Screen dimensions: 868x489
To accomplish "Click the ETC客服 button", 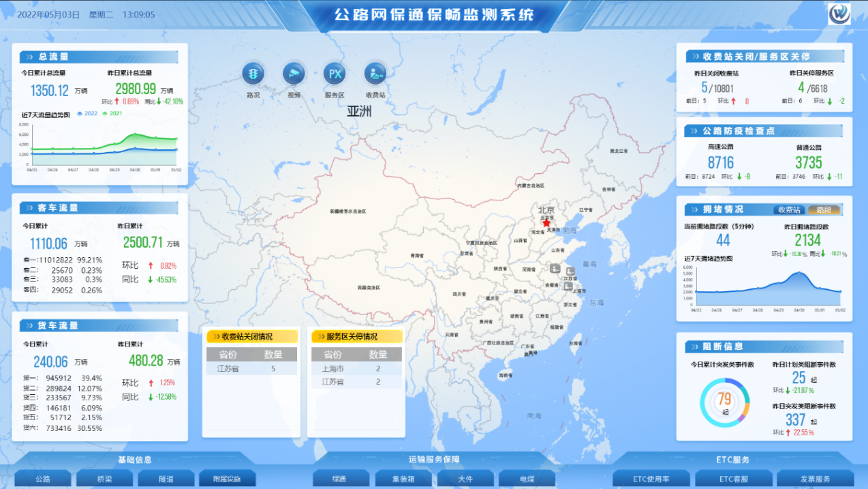I will coord(734,479).
